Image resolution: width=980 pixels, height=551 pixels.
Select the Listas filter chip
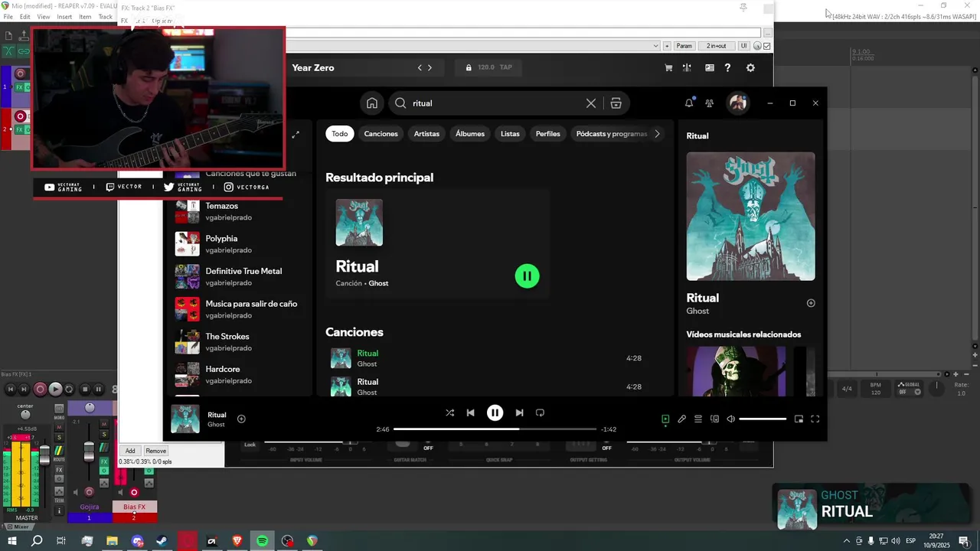[x=510, y=134]
